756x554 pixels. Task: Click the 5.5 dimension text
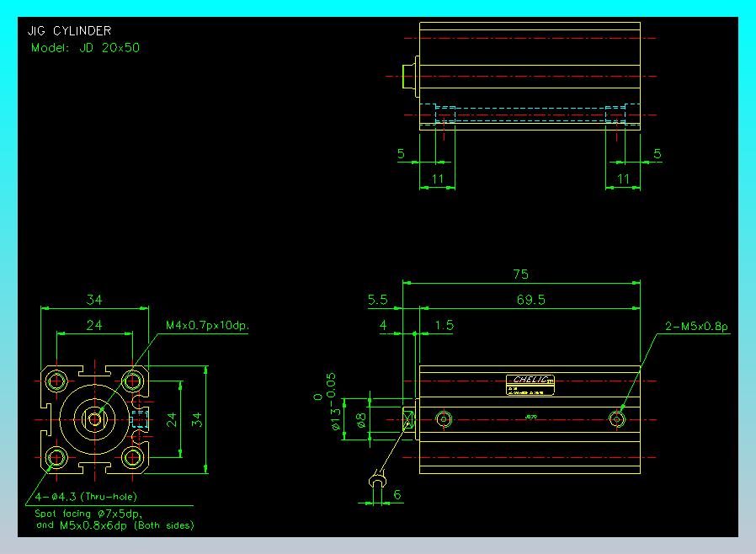point(378,300)
